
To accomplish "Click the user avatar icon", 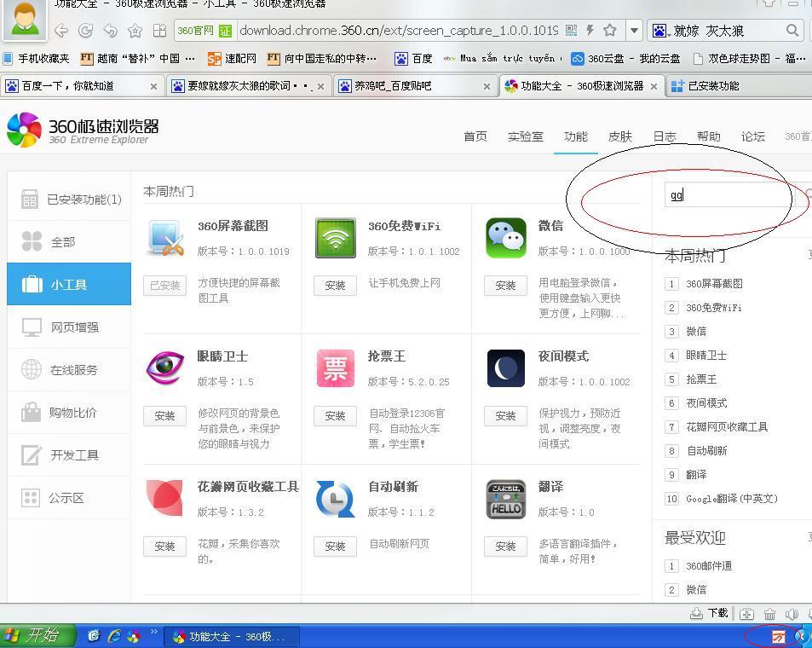I will point(25,19).
